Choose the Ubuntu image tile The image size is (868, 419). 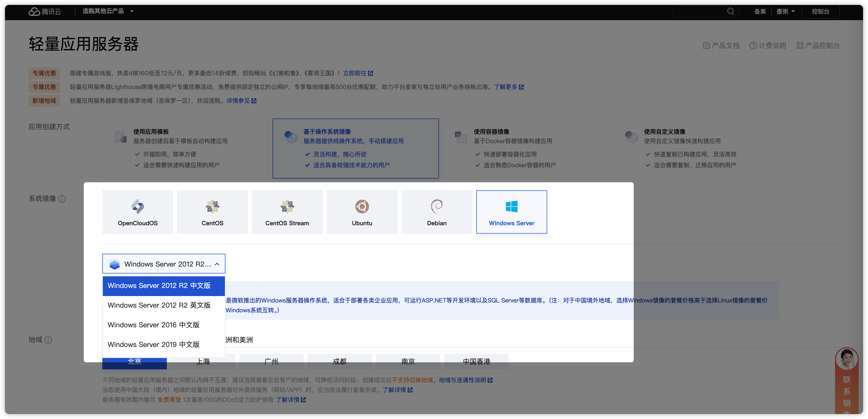(x=362, y=212)
